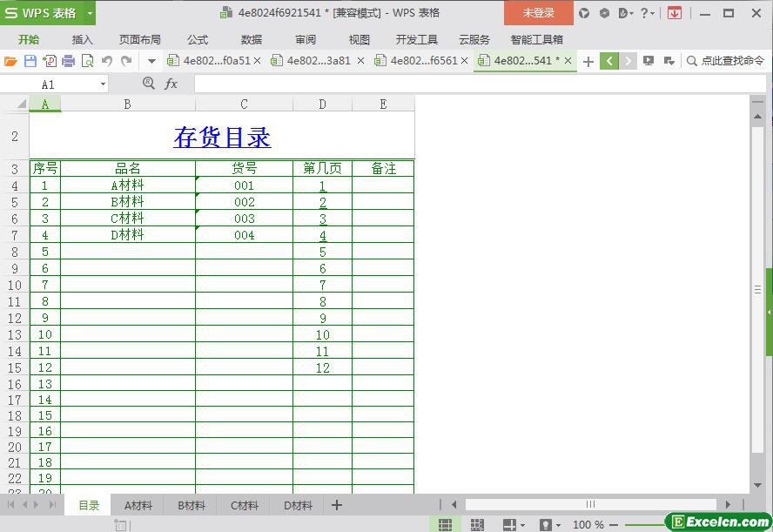The height and width of the screenshot is (532, 773).
Task: Click the Undo arrow
Action: (x=107, y=61)
